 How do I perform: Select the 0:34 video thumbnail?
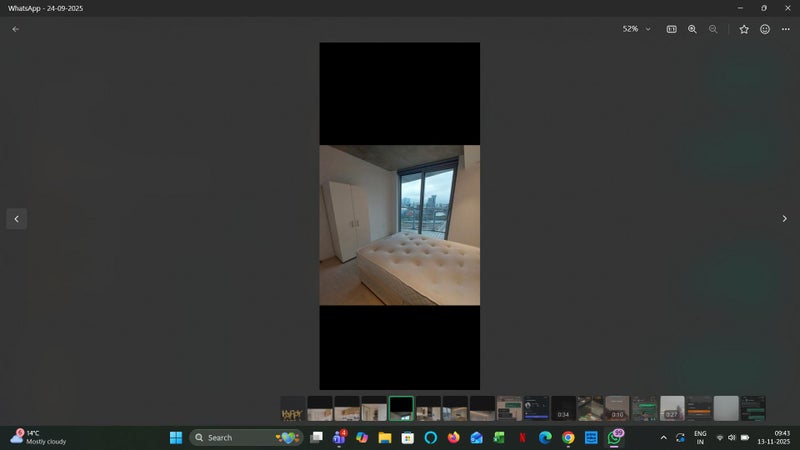tap(563, 408)
